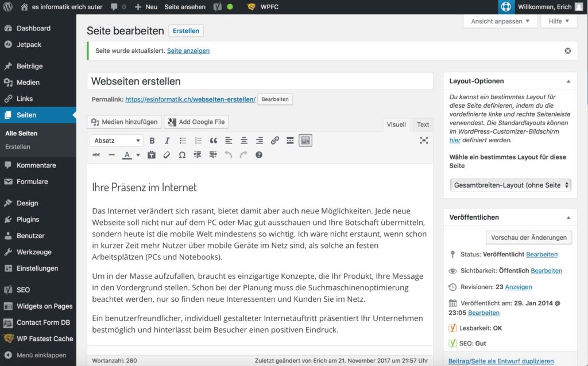
Task: Open the special characters (Omega) picker
Action: 182,155
